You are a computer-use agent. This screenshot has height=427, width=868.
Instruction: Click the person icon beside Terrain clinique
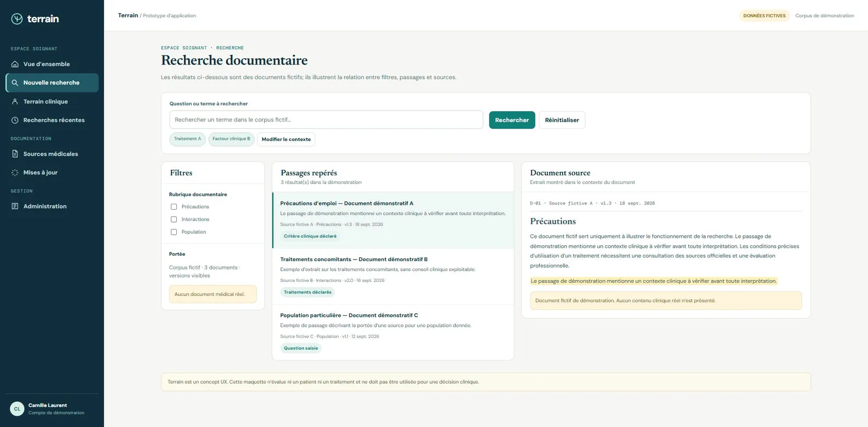click(x=15, y=102)
